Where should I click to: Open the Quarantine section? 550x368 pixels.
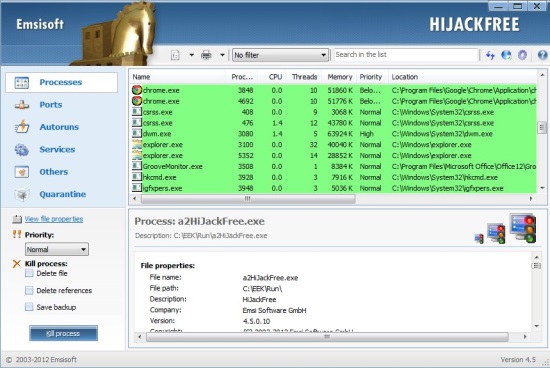point(62,194)
